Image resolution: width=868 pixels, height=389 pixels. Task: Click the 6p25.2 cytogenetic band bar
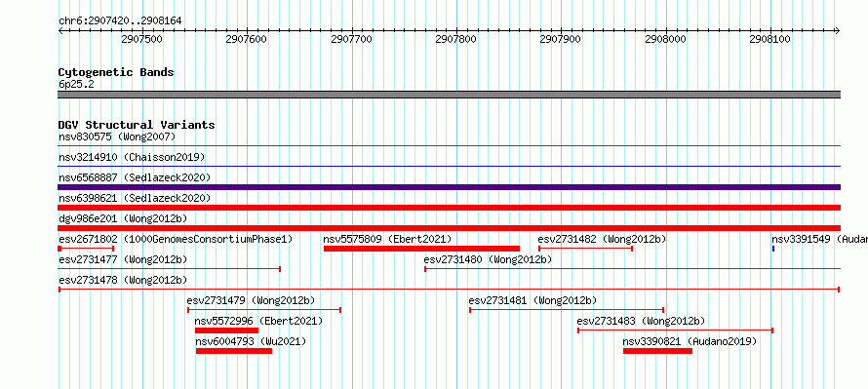pyautogui.click(x=450, y=95)
